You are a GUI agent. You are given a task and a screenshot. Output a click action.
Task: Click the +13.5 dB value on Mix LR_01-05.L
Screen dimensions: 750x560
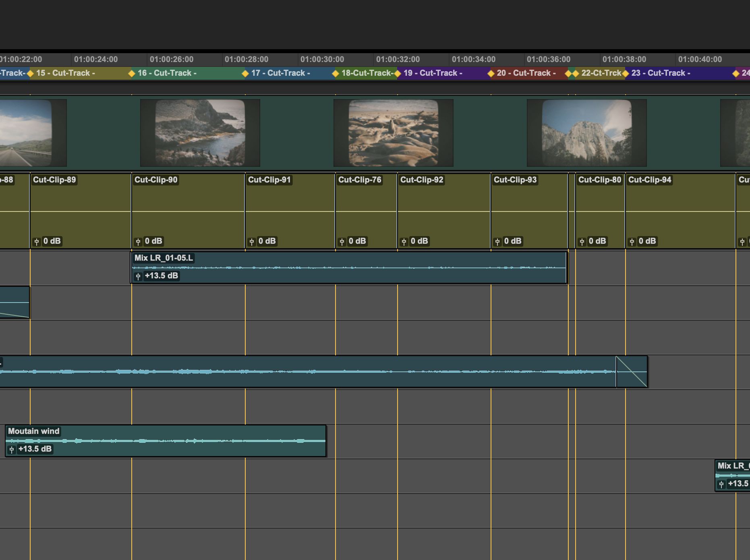click(162, 276)
